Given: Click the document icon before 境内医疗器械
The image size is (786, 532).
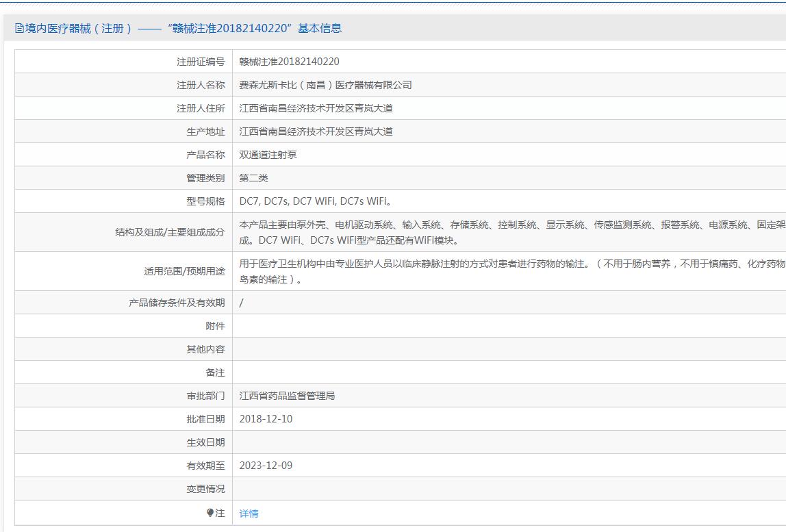Looking at the screenshot, I should (x=19, y=28).
